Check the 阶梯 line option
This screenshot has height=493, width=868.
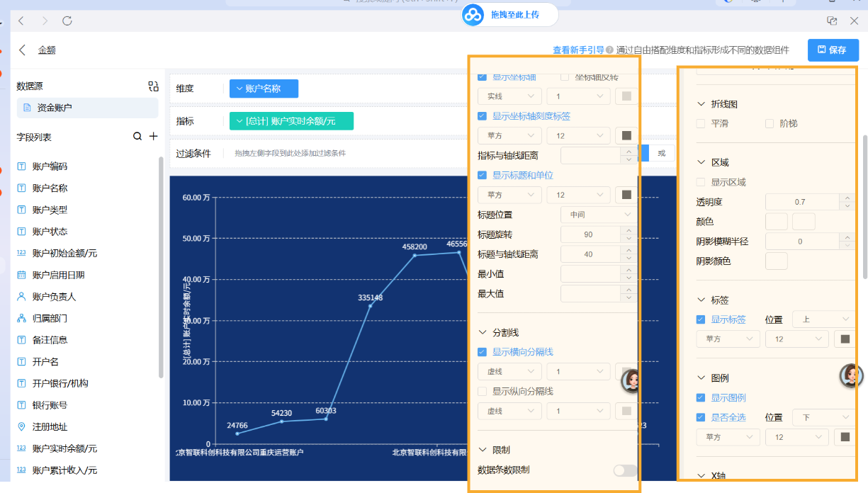click(x=770, y=123)
